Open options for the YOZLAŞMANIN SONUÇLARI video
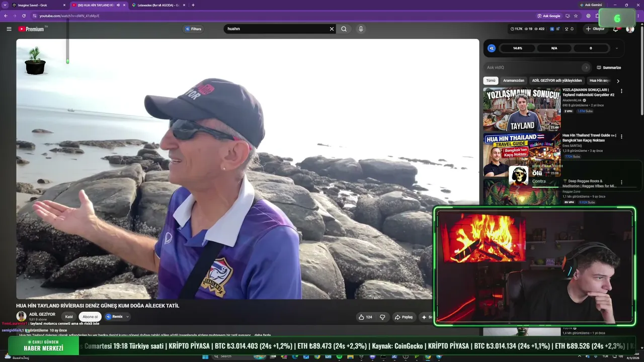Screen dimensions: 644x362 click(x=621, y=91)
